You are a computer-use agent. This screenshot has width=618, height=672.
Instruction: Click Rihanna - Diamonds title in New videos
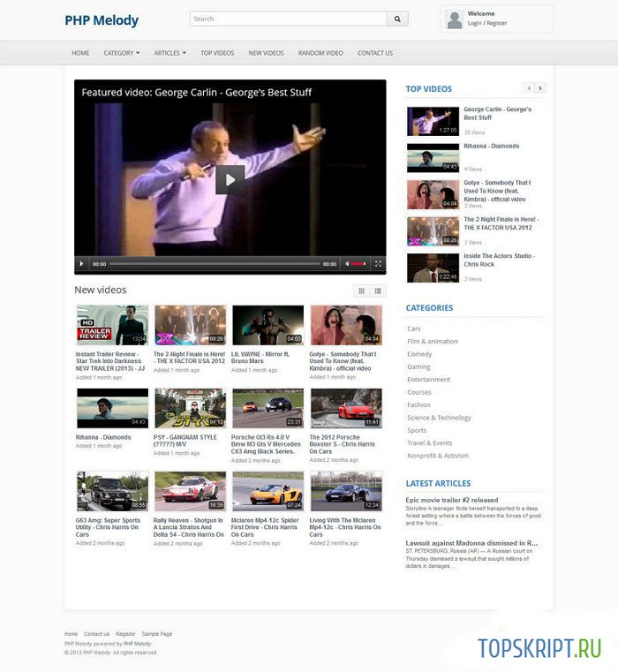103,437
